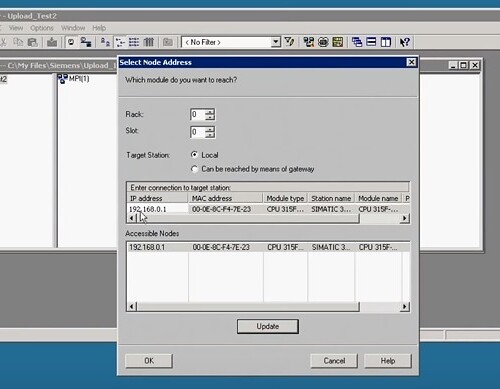500x389 pixels.
Task: Minimize the Upload project child window
Action: (452, 65)
